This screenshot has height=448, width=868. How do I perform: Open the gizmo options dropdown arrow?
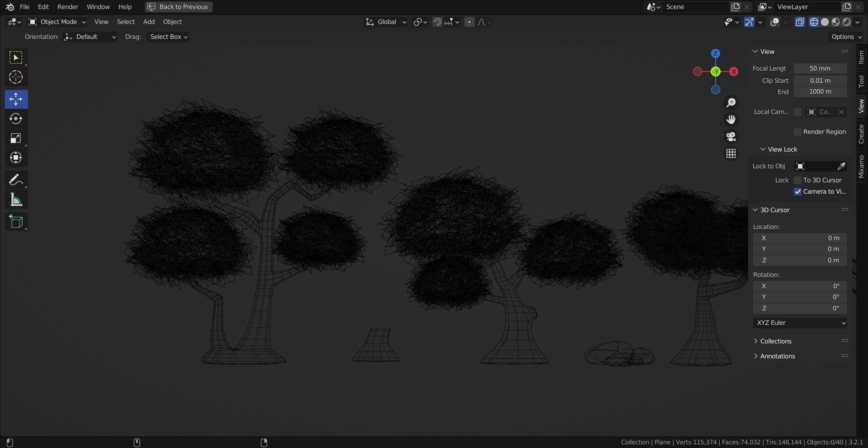[x=760, y=22]
